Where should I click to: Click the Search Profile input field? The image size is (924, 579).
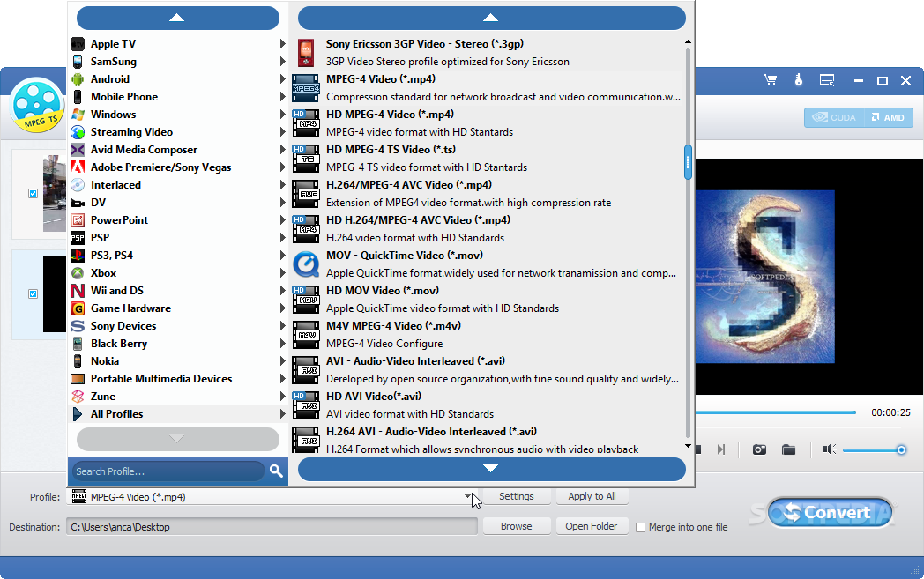[168, 471]
